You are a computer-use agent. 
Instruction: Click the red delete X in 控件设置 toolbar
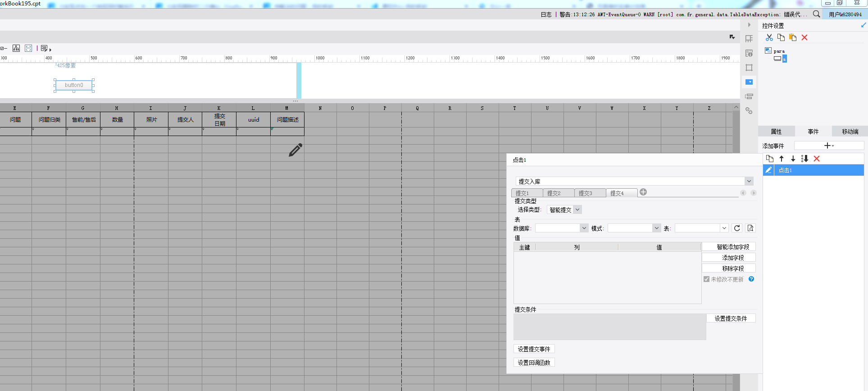(804, 37)
